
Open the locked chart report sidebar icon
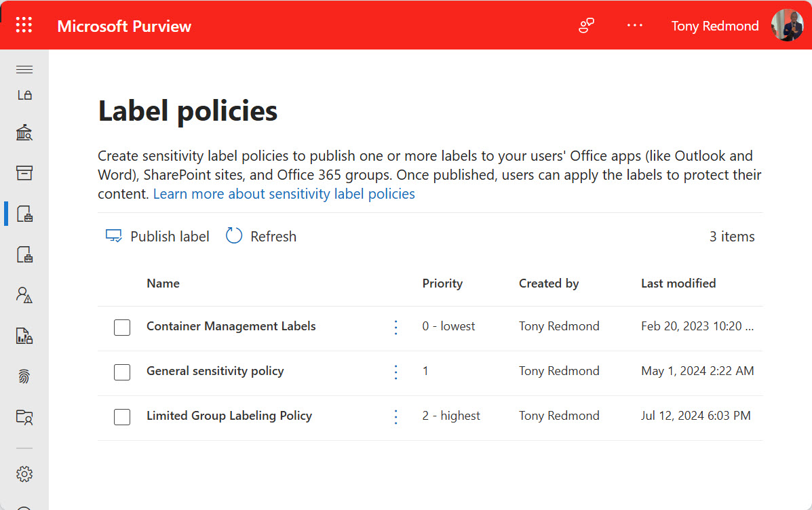(24, 336)
